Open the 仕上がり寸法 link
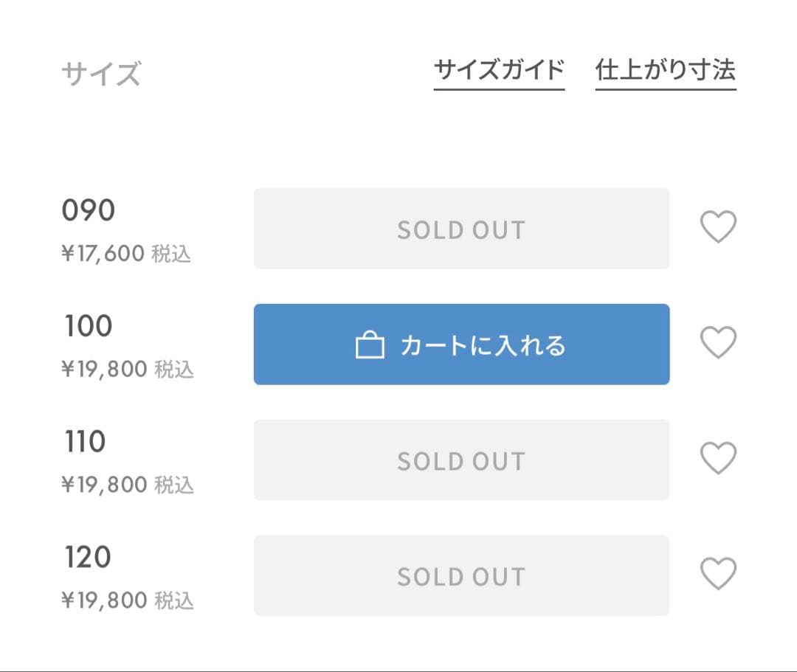 click(x=666, y=71)
